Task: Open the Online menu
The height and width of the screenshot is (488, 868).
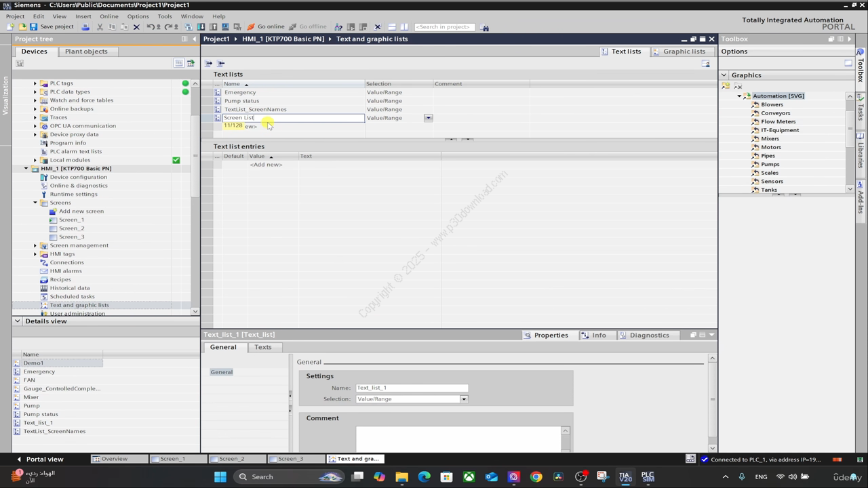Action: [108, 16]
